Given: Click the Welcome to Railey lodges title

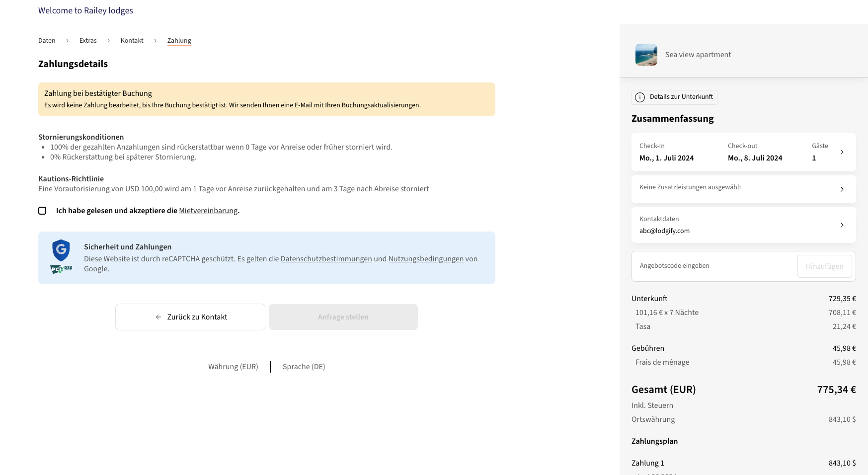Looking at the screenshot, I should pos(85,10).
